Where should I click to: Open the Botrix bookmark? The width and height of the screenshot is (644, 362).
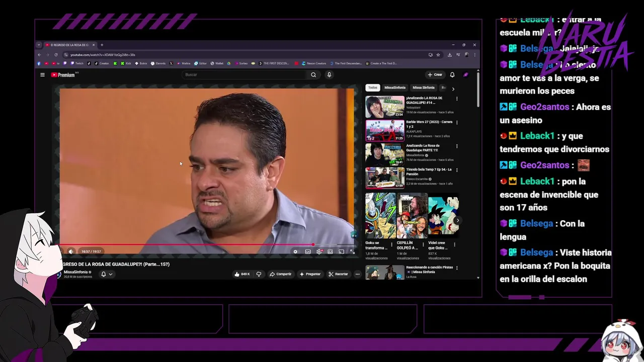[x=141, y=63]
